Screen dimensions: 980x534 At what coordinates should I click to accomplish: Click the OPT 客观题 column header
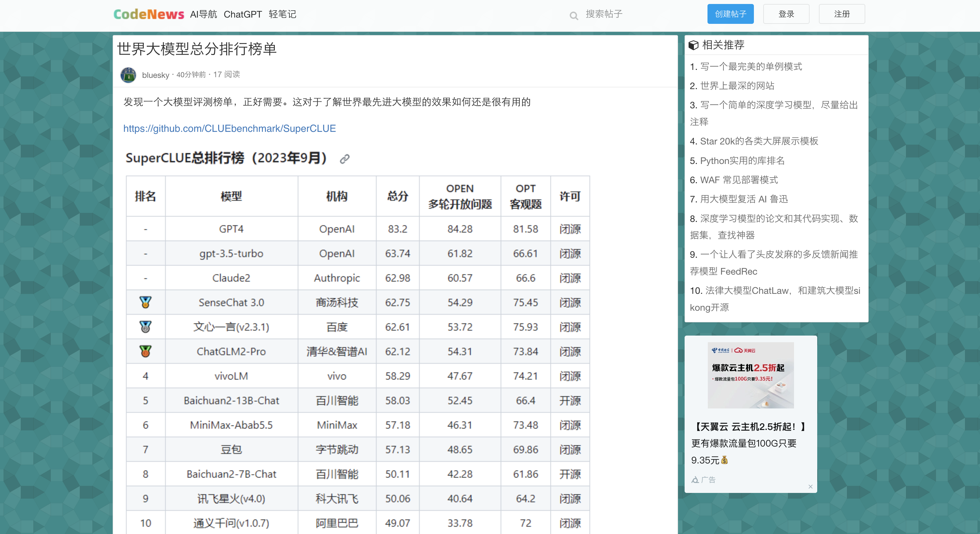tap(525, 196)
